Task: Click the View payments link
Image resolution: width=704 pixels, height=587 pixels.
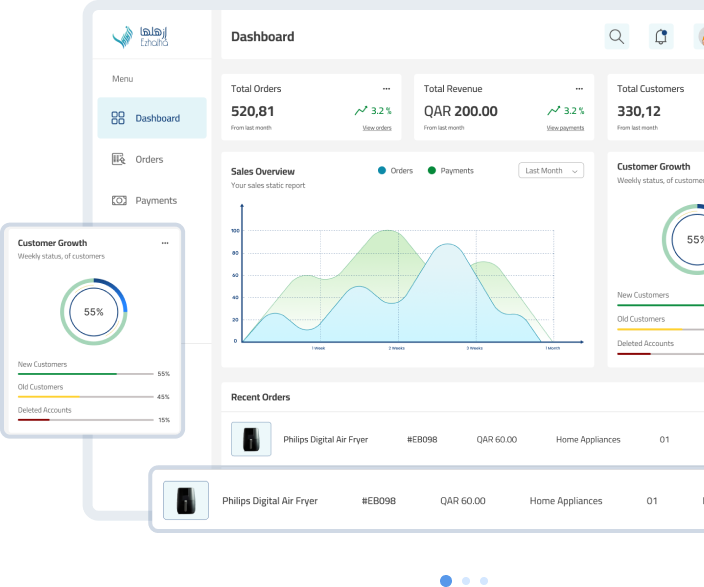Action: point(565,128)
